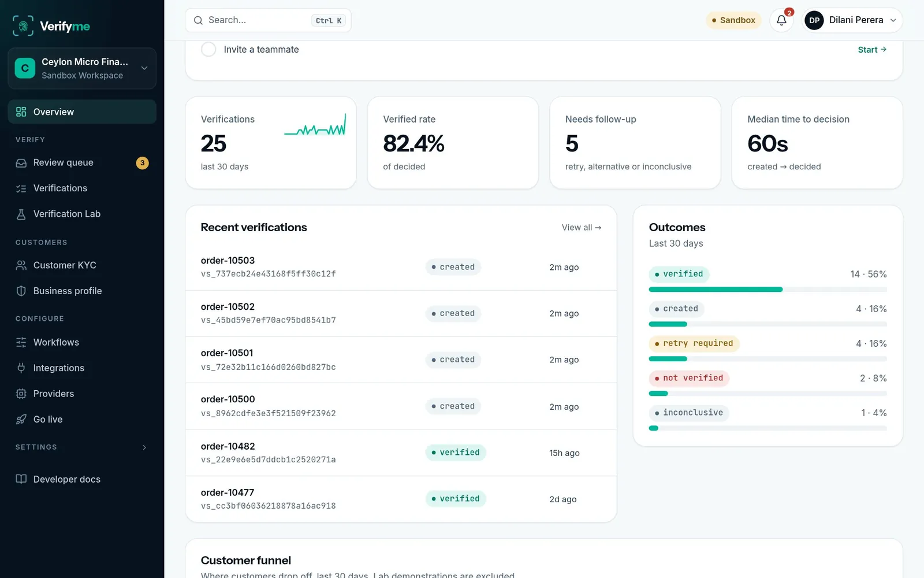
Task: Expand the Ceylon Micro Finance workspace switcher
Action: coord(82,68)
